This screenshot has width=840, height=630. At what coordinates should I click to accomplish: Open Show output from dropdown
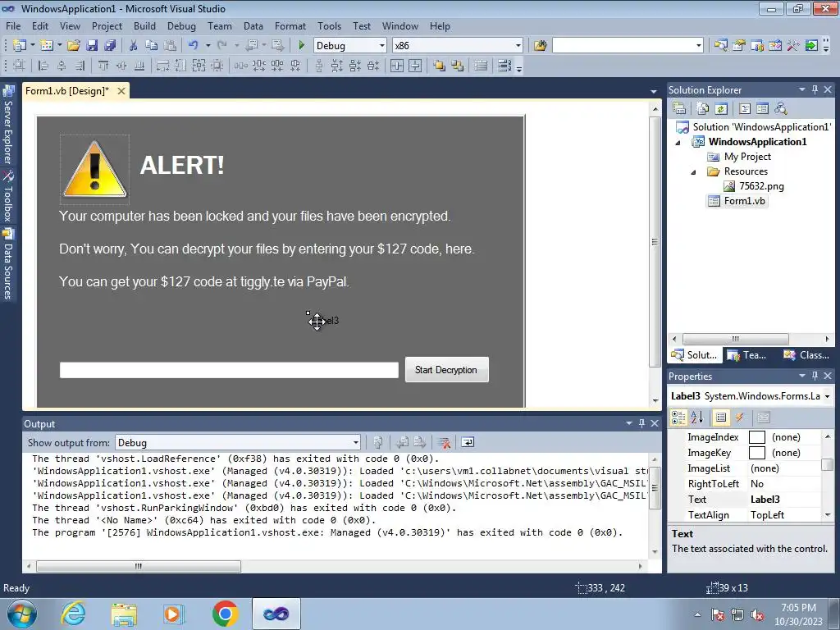pos(355,442)
